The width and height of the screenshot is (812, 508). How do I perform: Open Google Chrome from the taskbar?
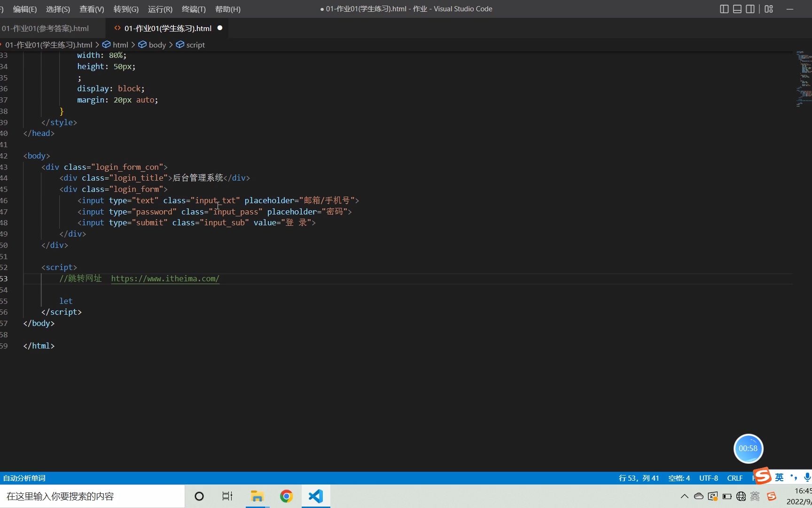(x=286, y=496)
